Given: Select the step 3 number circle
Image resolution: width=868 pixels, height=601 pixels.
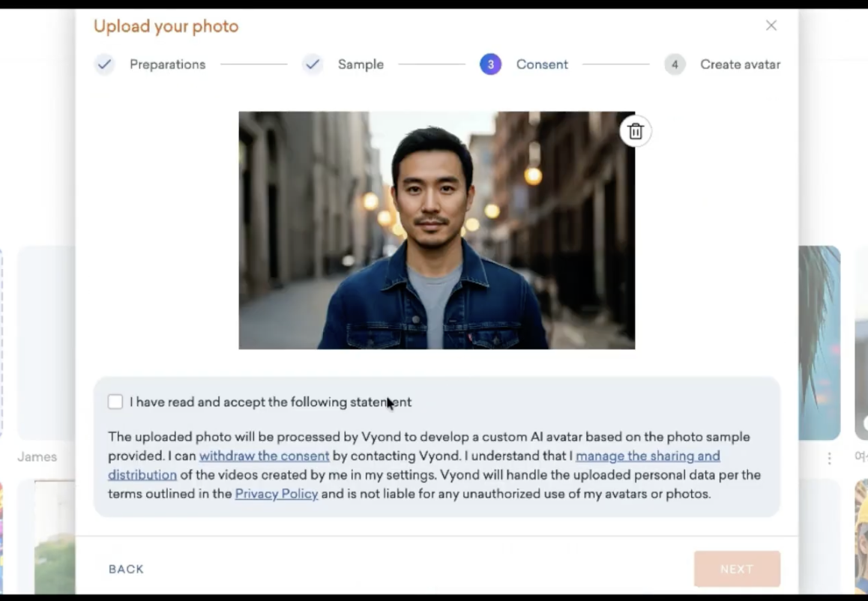Looking at the screenshot, I should click(490, 64).
